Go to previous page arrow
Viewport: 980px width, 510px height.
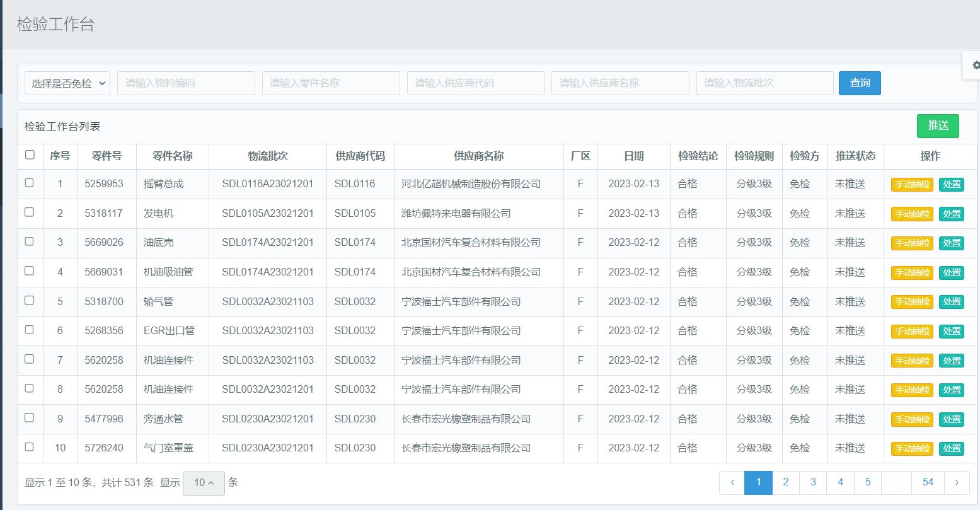(732, 482)
